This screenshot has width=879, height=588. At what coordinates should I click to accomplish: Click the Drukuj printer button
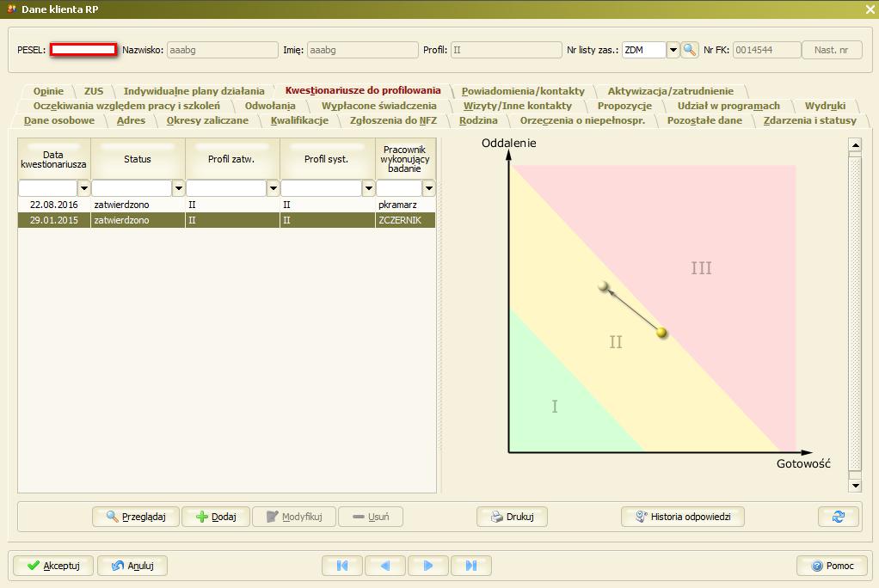tap(512, 517)
